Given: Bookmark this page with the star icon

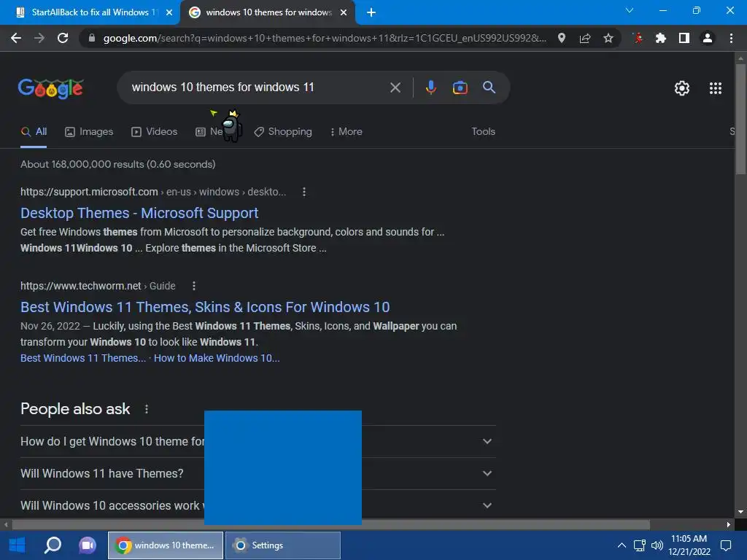Looking at the screenshot, I should (608, 38).
